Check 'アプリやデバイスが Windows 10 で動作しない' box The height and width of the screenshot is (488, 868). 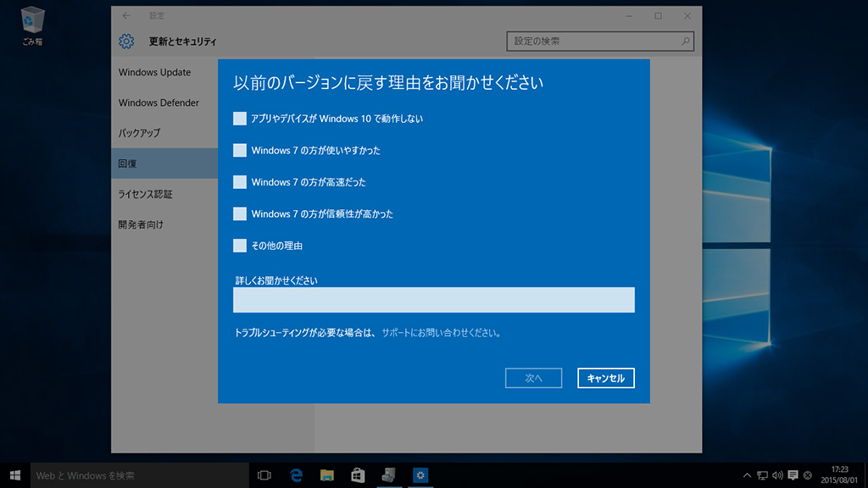pyautogui.click(x=240, y=119)
